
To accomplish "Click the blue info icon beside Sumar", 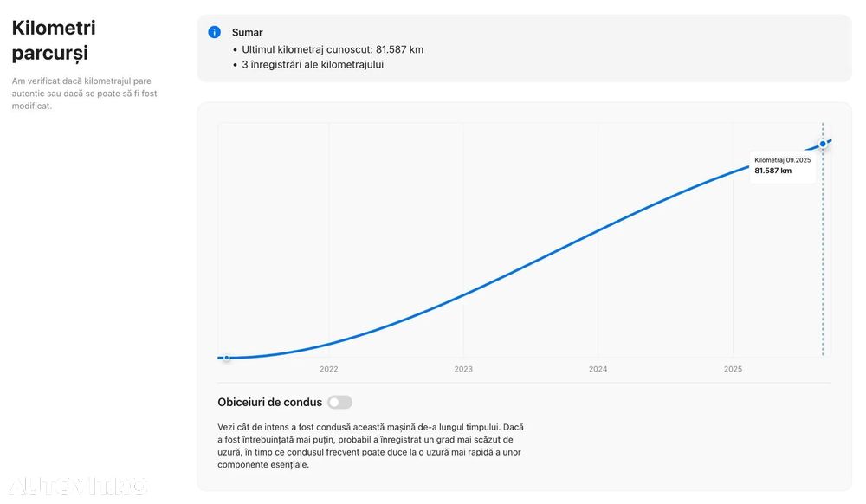I will tap(214, 32).
